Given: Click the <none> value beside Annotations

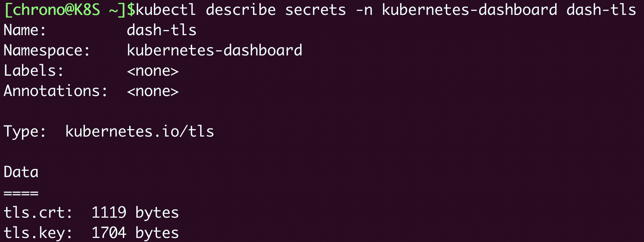Looking at the screenshot, I should [153, 91].
